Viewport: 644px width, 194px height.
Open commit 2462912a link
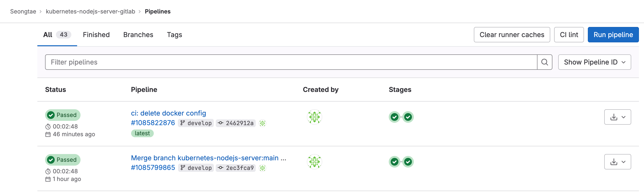tap(236, 123)
